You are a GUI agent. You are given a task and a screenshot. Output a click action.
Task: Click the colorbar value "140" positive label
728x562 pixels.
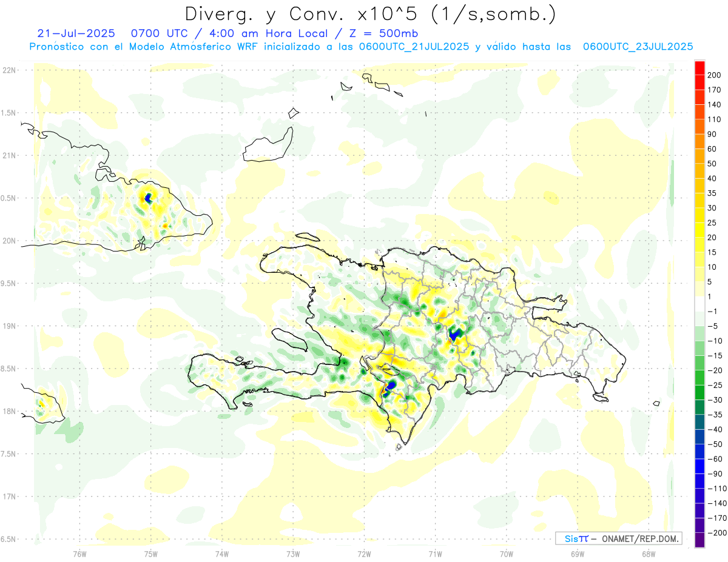(x=715, y=104)
